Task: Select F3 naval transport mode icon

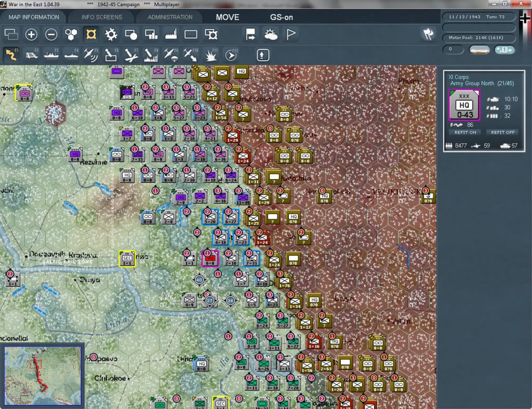Action: pos(51,55)
